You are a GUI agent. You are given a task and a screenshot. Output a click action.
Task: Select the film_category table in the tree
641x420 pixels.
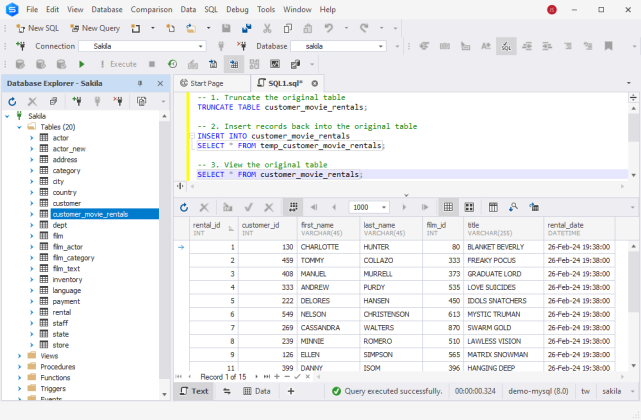(73, 257)
